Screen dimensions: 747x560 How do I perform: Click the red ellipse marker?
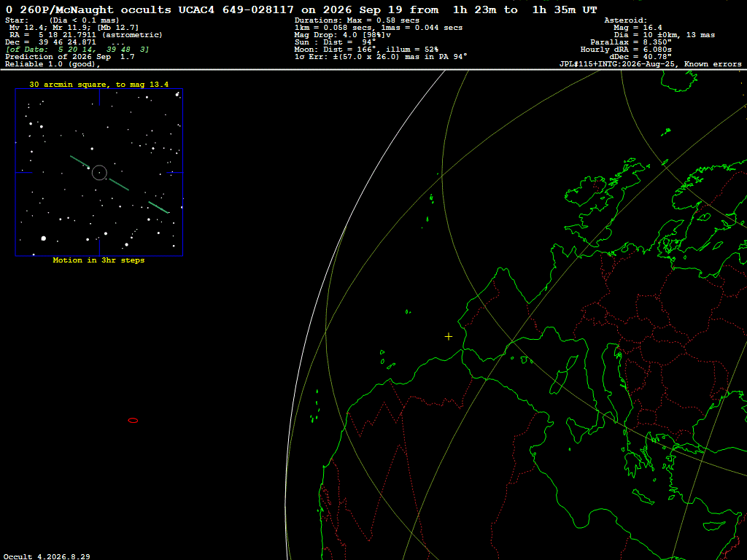[x=133, y=421]
